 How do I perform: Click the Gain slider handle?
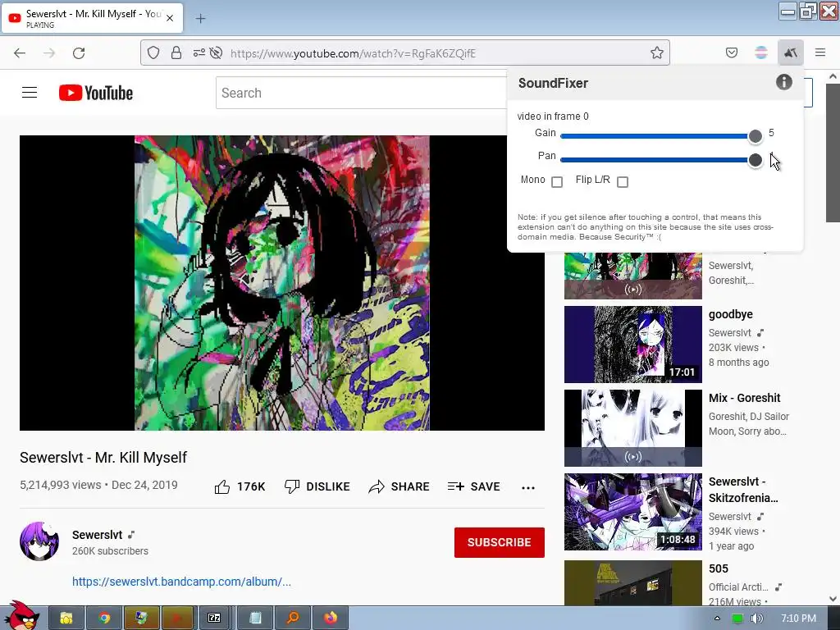point(756,136)
